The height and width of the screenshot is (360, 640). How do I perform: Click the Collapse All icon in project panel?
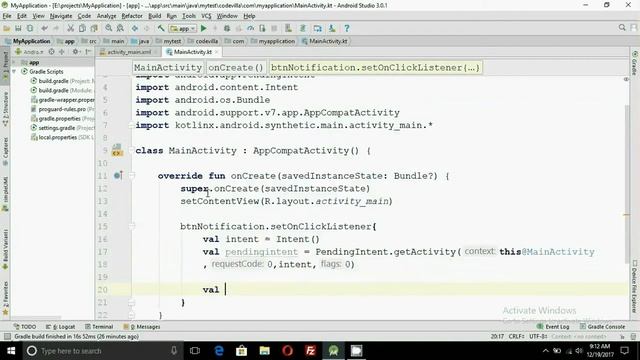(x=62, y=52)
